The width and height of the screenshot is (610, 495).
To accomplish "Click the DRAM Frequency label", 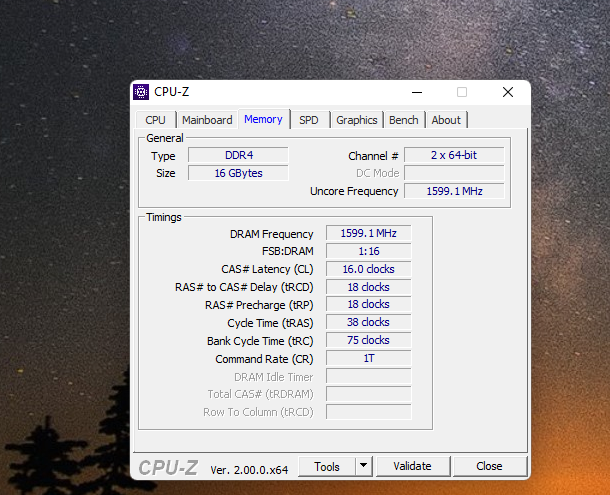I will pos(272,234).
